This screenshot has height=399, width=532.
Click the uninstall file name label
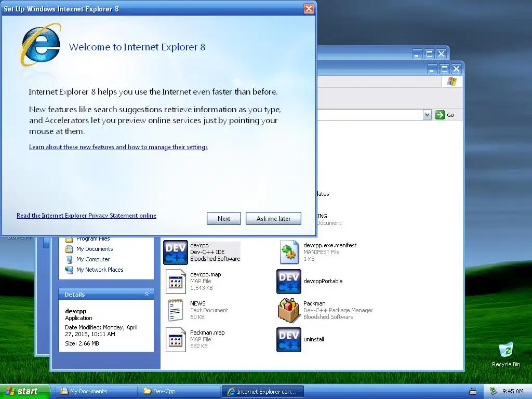point(313,339)
